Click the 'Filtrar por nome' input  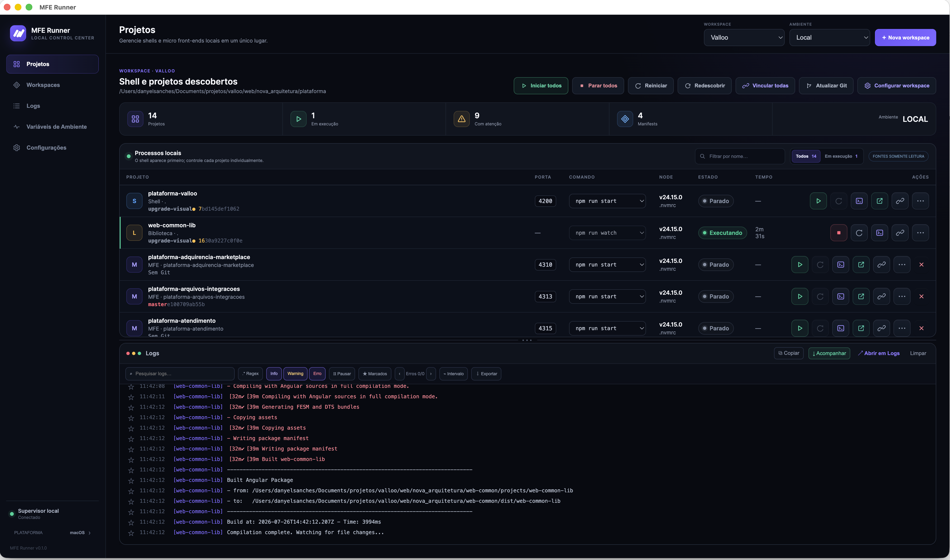click(x=740, y=156)
